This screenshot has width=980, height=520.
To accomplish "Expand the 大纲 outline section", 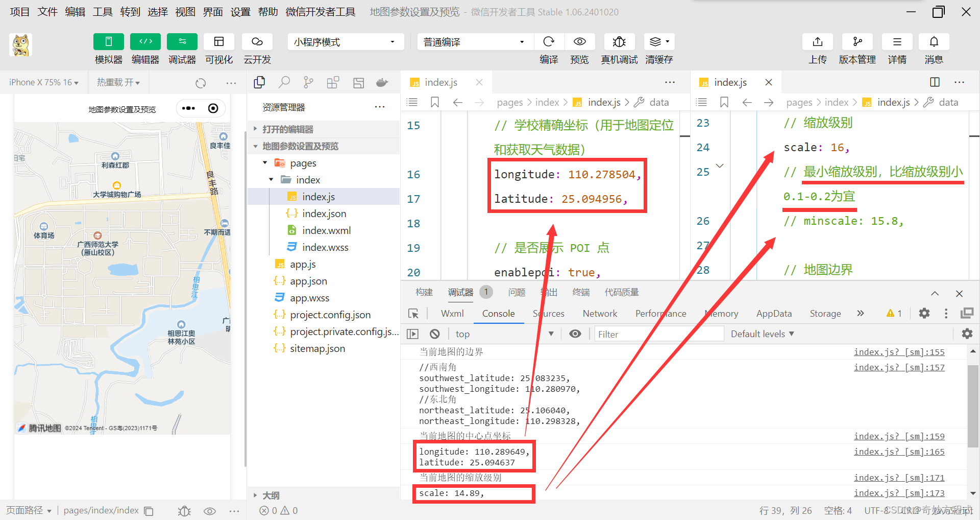I will pyautogui.click(x=324, y=495).
